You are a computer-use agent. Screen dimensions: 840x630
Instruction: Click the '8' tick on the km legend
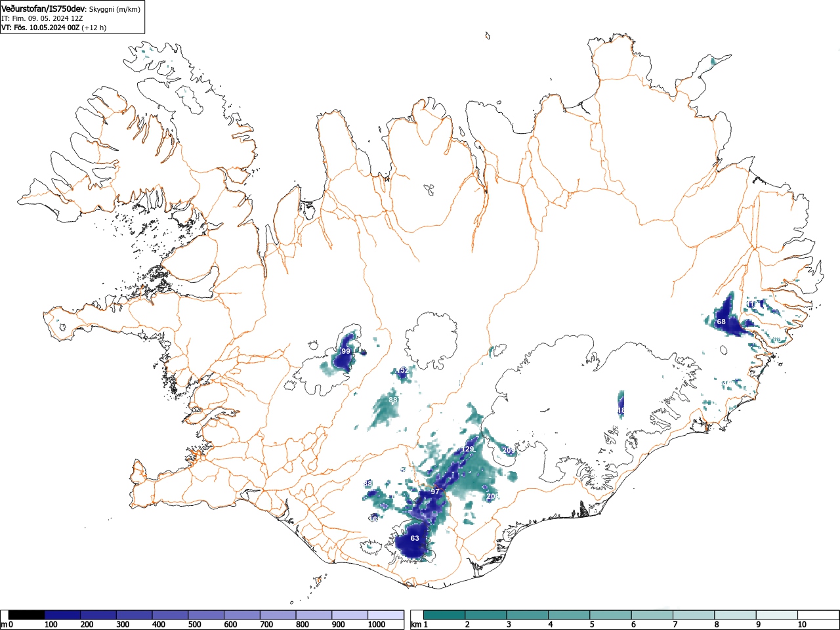point(717,625)
